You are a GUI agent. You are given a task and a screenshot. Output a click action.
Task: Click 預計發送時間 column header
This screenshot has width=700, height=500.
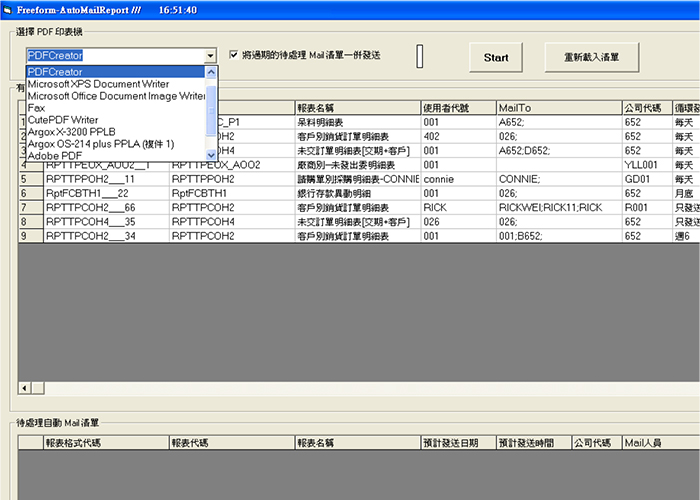534,443
